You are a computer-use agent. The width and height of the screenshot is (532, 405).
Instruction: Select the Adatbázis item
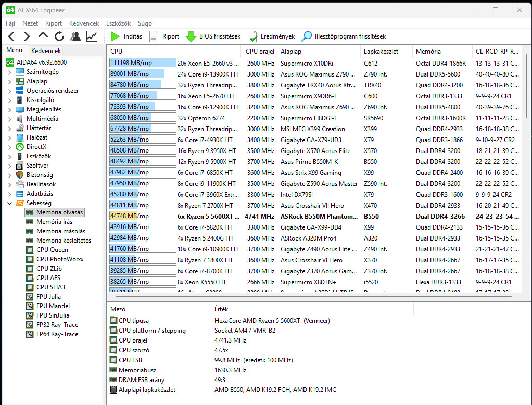click(x=34, y=194)
